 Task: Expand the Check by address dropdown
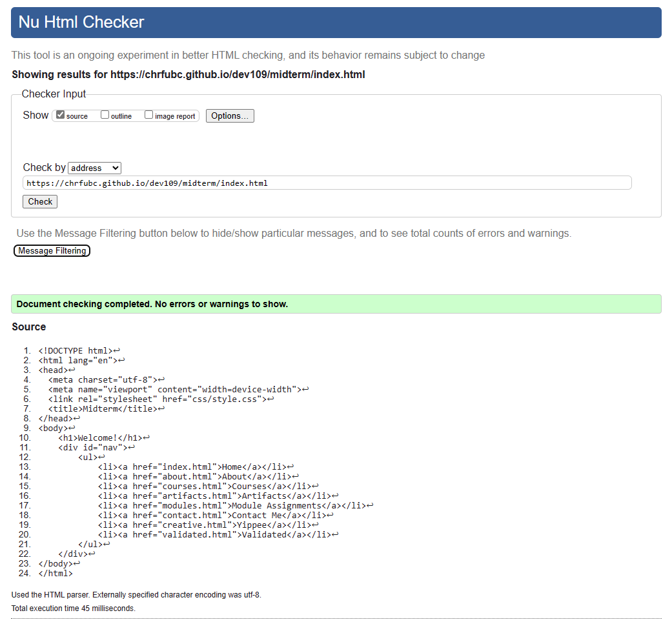click(x=95, y=168)
